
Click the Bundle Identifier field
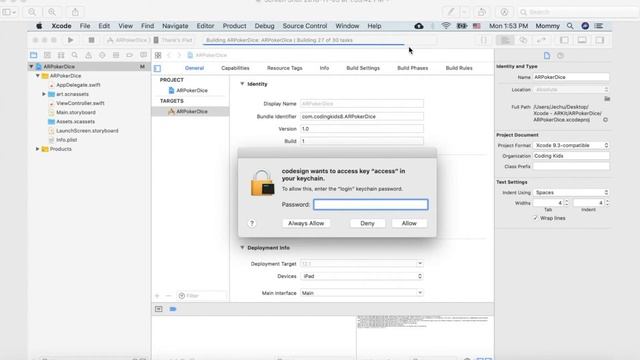pos(362,116)
